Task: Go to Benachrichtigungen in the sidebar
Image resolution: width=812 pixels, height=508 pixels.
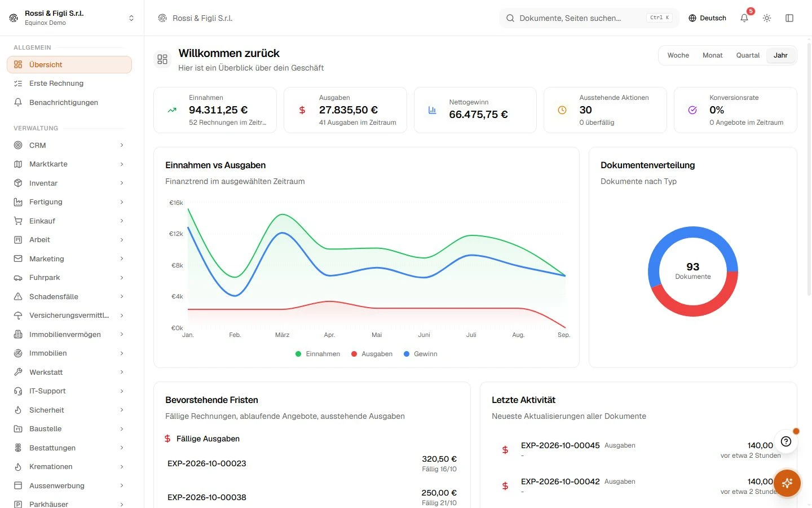Action: (x=69, y=102)
